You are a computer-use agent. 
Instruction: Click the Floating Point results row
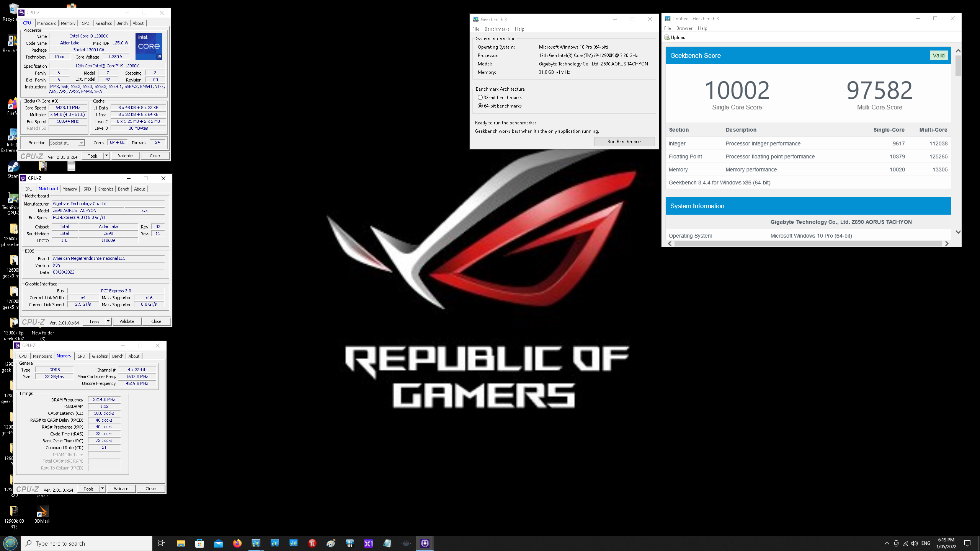tap(808, 156)
